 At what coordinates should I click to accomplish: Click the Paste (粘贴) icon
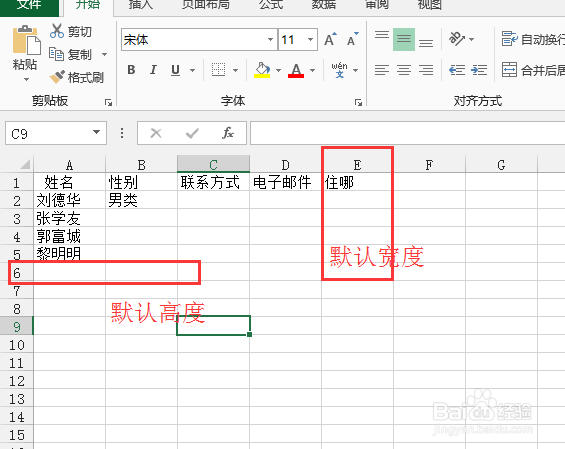click(26, 40)
